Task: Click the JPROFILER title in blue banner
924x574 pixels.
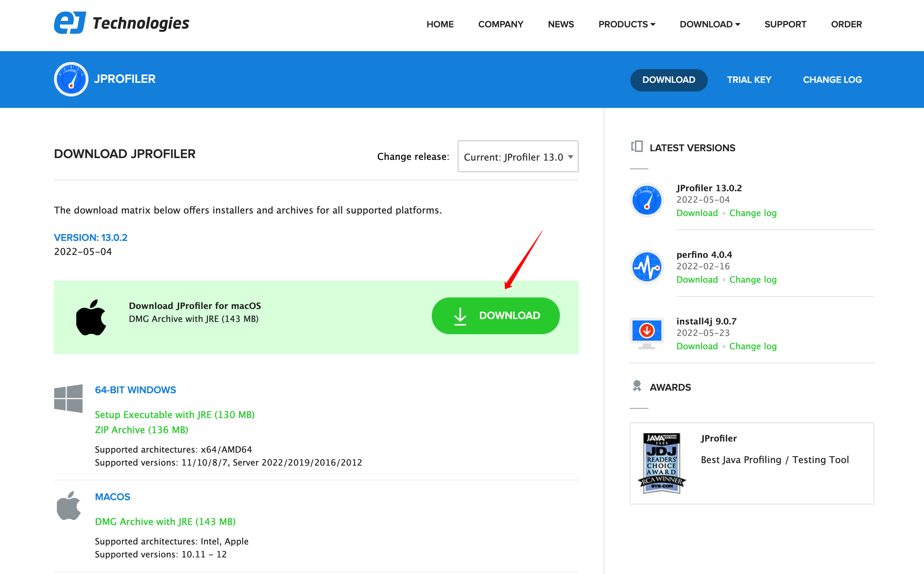Action: [125, 79]
